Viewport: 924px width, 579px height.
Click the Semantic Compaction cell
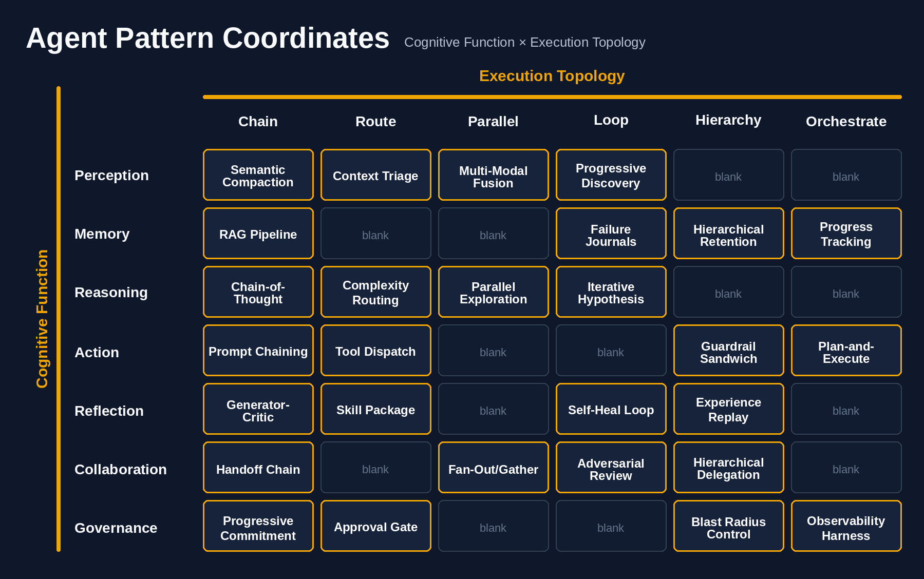click(x=258, y=175)
